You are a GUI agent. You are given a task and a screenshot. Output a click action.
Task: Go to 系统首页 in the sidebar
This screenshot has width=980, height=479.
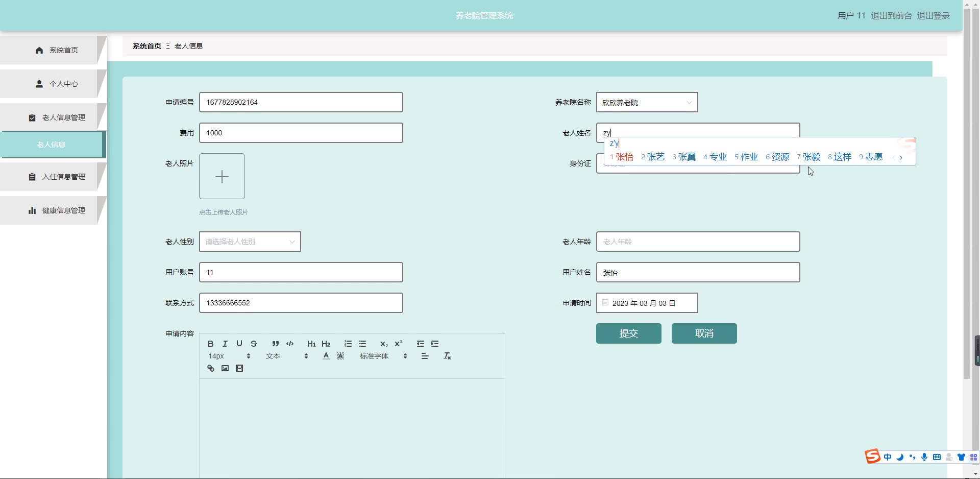53,50
